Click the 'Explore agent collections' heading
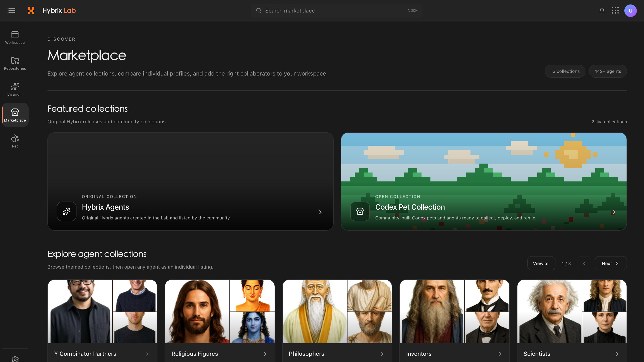This screenshot has width=644, height=362. coord(97,254)
